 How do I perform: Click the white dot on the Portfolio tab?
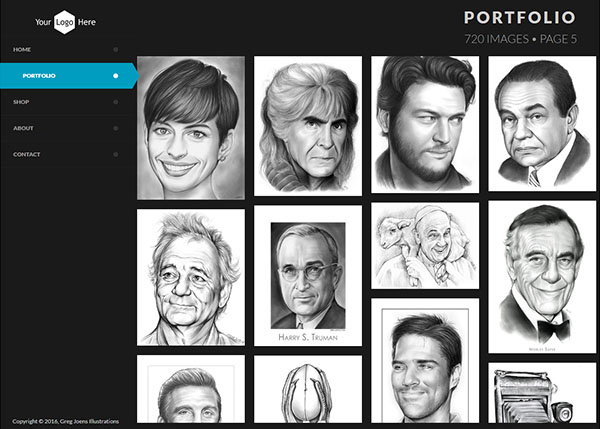tap(116, 76)
